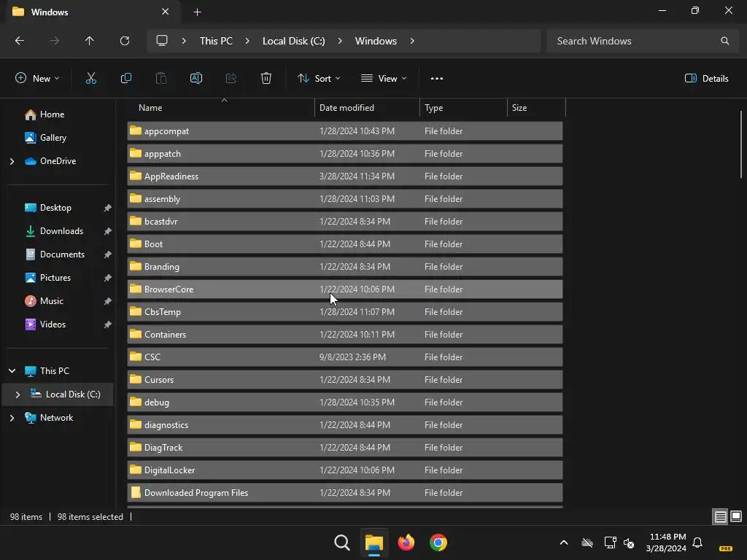747x560 pixels.
Task: Open Videos in quick access
Action: click(53, 324)
